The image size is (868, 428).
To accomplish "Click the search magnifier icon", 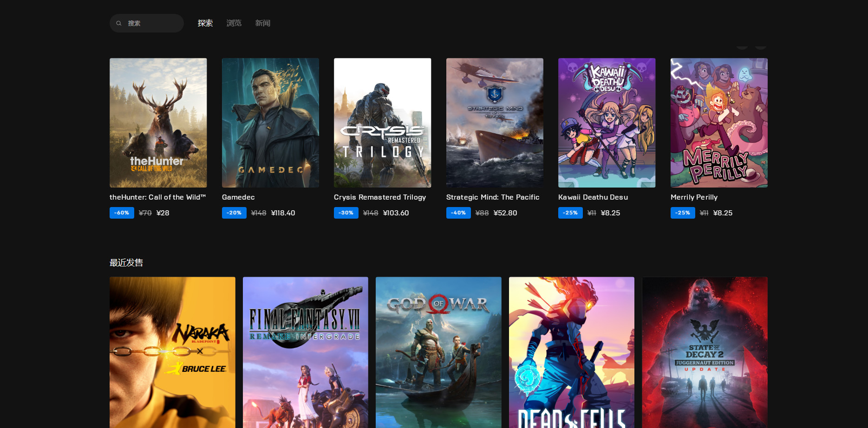I will [119, 23].
